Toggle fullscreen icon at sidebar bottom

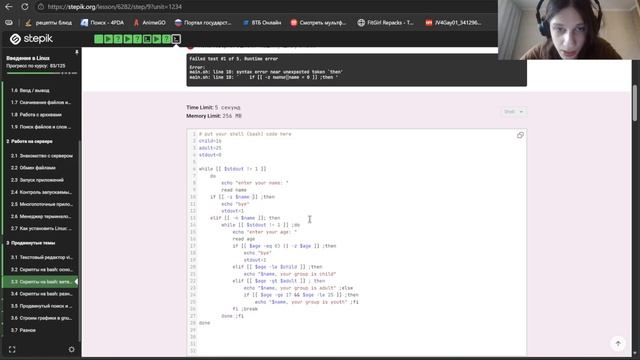12,350
